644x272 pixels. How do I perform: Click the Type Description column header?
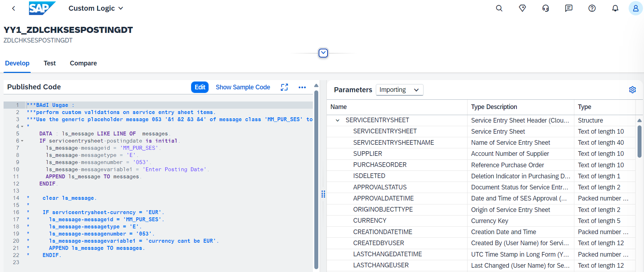(x=521, y=107)
